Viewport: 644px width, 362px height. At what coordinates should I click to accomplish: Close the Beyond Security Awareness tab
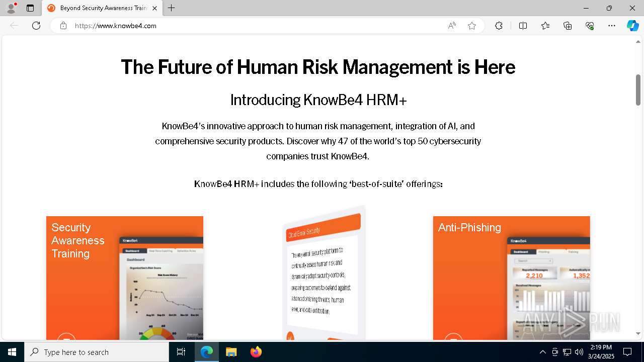coord(154,8)
